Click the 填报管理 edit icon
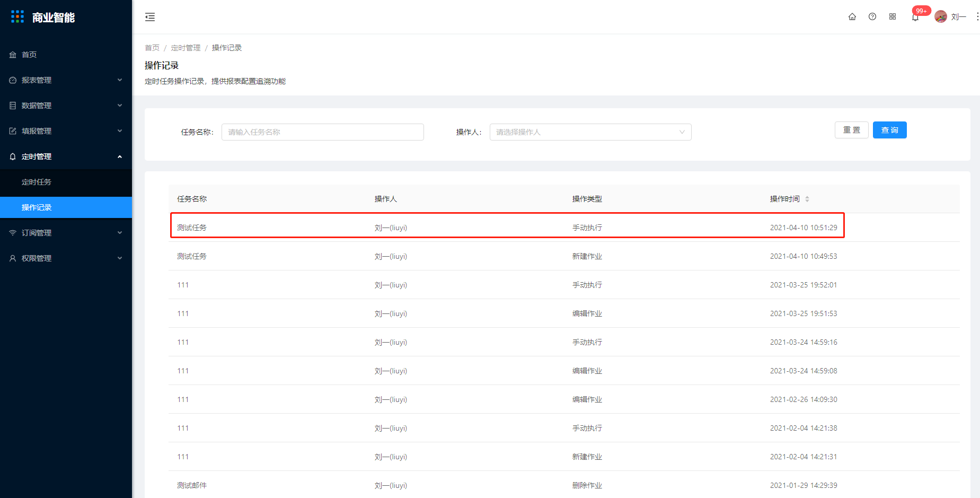 (x=13, y=131)
